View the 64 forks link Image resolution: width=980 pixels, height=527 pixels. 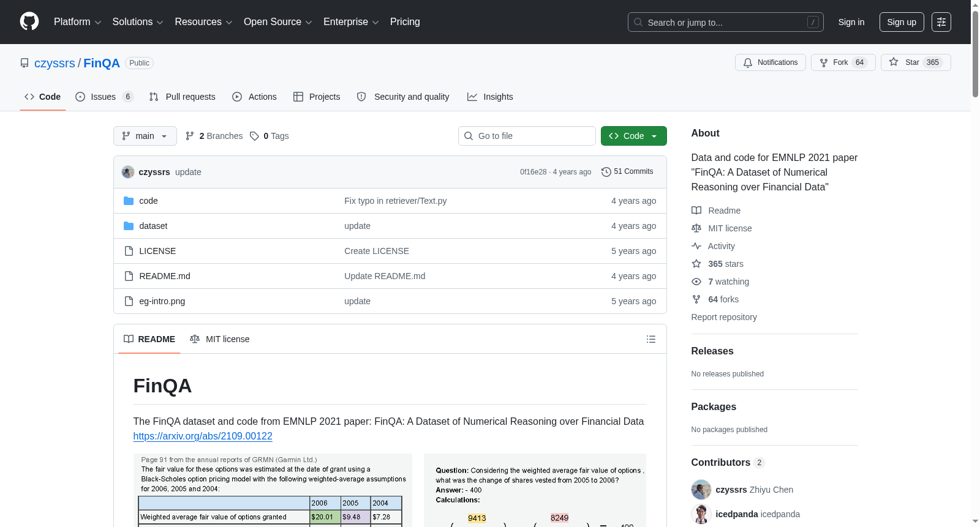pos(715,299)
